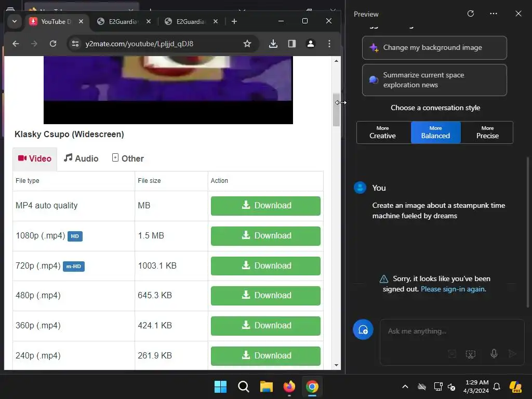Screen dimensions: 532x399
Task: Go forward in browser history
Action: tap(34, 44)
